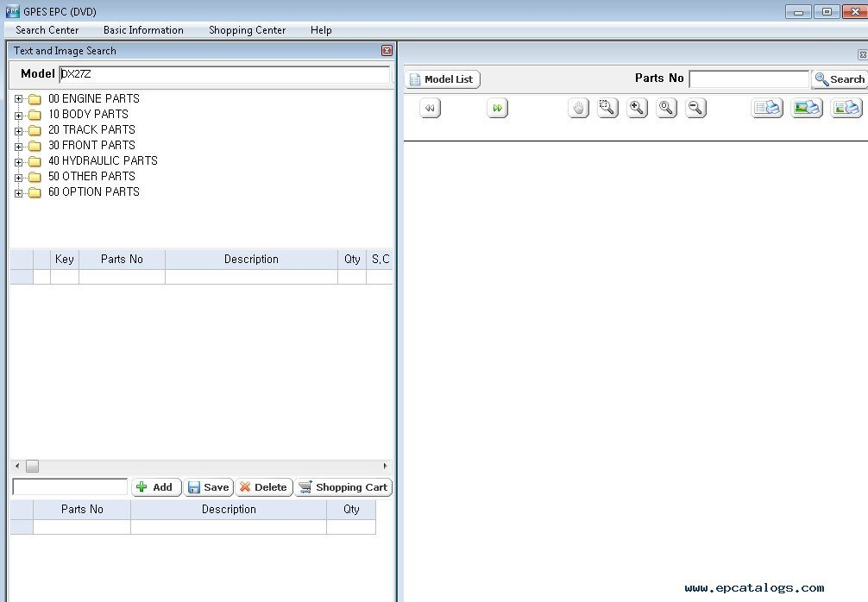Print list and image together

[847, 108]
